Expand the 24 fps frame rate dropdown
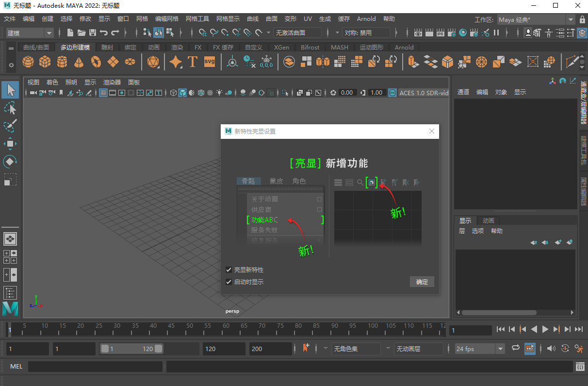This screenshot has height=386, width=588. pos(480,349)
